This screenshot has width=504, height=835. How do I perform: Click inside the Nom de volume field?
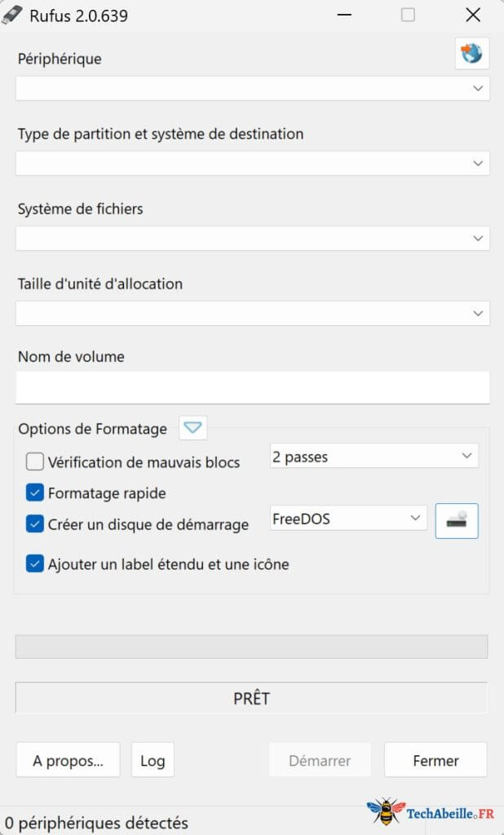tap(251, 387)
